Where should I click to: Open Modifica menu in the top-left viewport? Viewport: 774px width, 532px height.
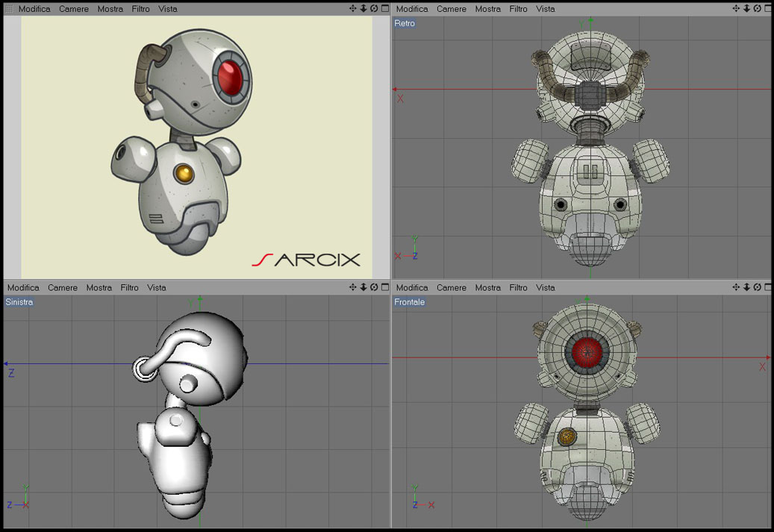[x=34, y=9]
